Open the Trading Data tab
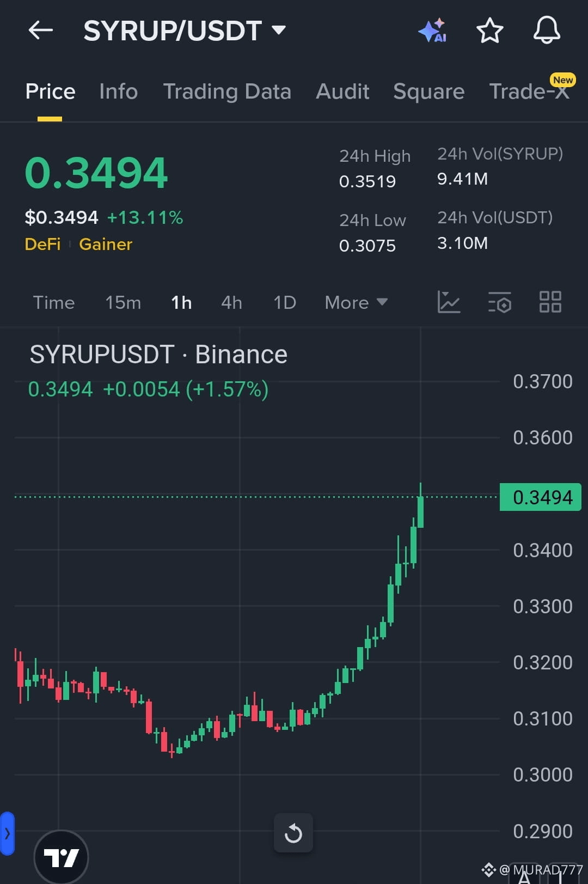Screen dimensions: 588x884 click(227, 92)
